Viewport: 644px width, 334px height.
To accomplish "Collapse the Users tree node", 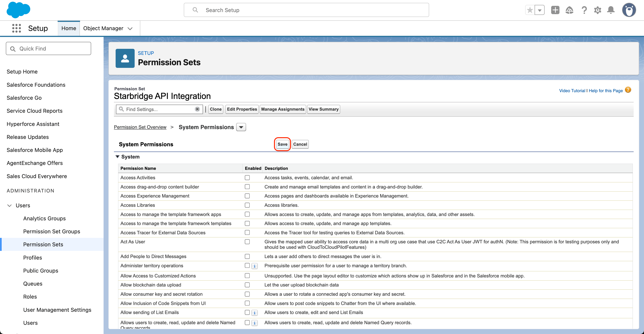I will [9, 206].
